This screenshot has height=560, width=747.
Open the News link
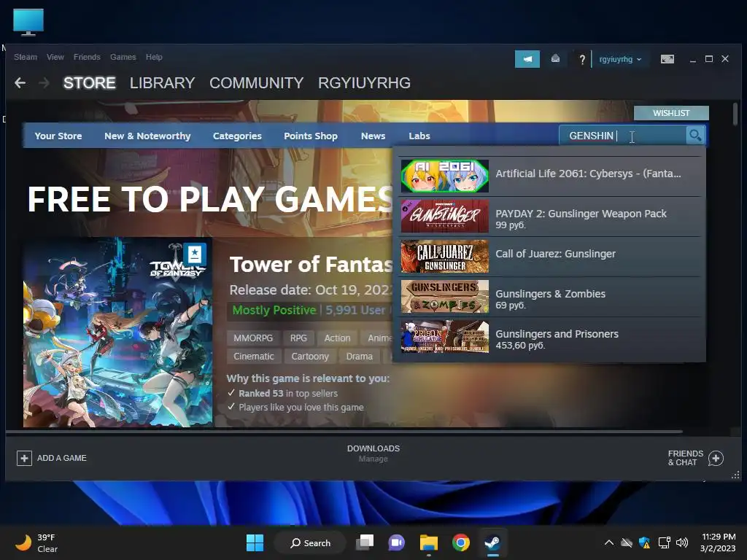(373, 136)
